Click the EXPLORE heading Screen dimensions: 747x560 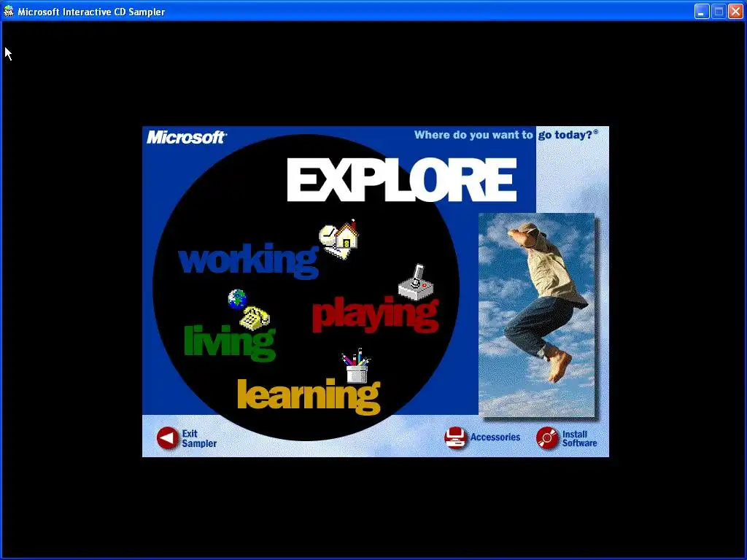coord(402,180)
